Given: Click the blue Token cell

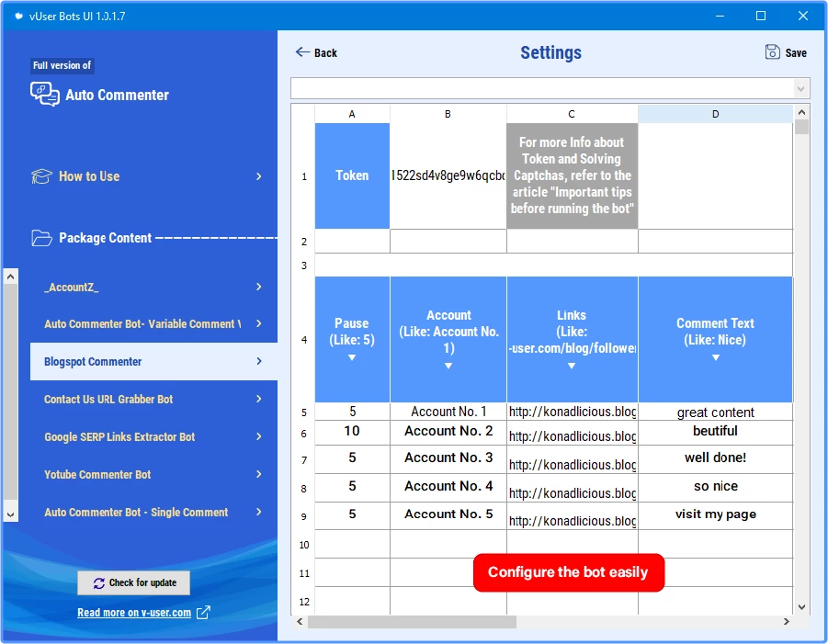Looking at the screenshot, I should pos(352,175).
